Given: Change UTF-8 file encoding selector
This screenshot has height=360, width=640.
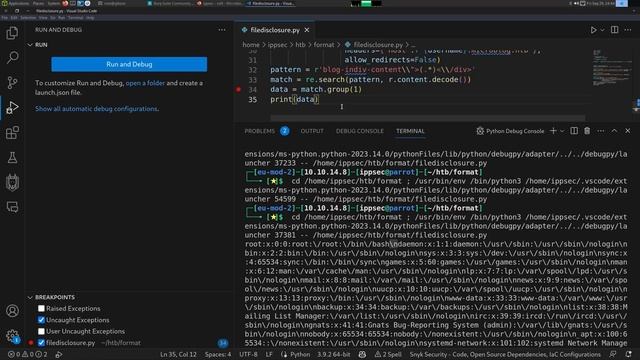Looking at the screenshot, I should [248, 354].
